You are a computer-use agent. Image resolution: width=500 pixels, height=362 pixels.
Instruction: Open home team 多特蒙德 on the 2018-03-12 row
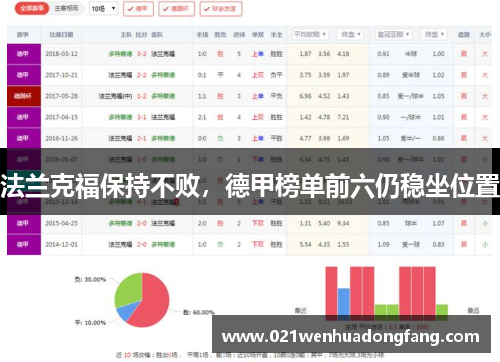point(120,54)
